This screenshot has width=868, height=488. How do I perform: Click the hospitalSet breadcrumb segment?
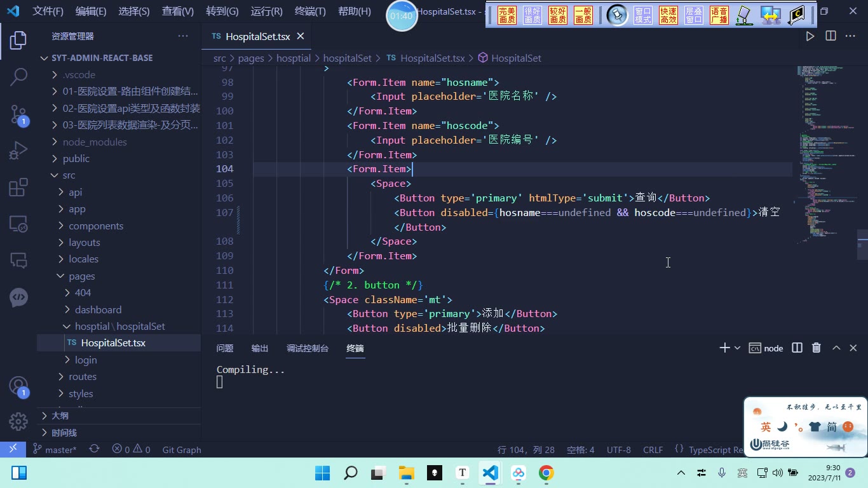[347, 58]
